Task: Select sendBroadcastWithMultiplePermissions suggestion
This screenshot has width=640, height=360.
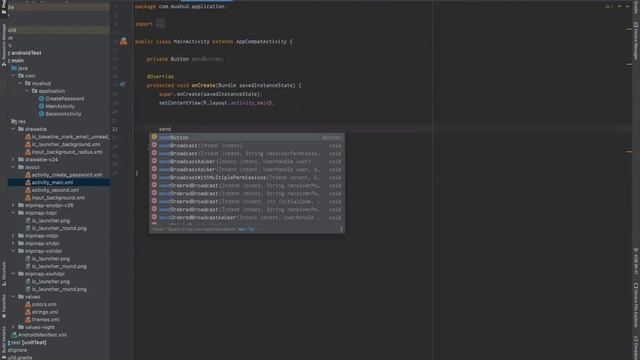Action: pos(247,178)
